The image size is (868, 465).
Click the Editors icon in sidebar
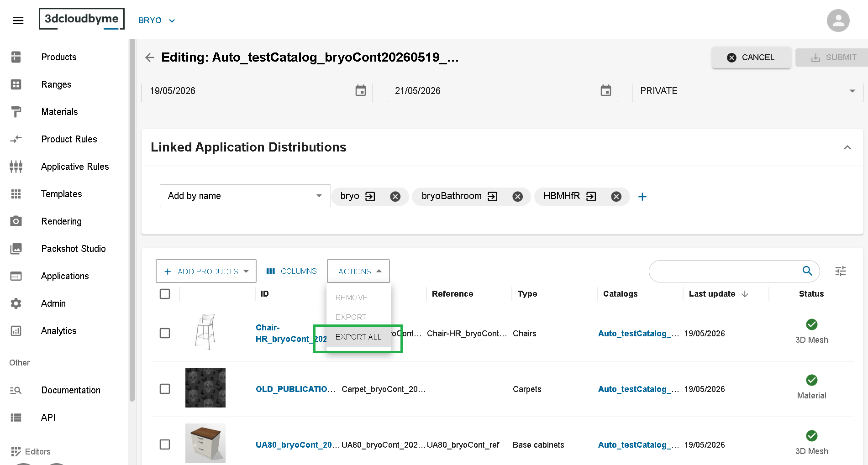click(16, 452)
